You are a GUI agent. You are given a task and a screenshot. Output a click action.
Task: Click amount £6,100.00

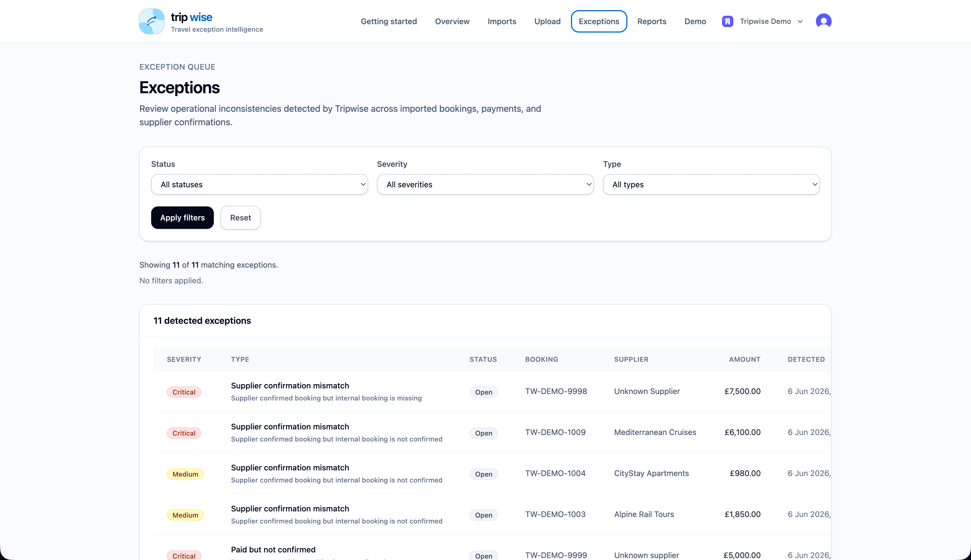coord(742,432)
